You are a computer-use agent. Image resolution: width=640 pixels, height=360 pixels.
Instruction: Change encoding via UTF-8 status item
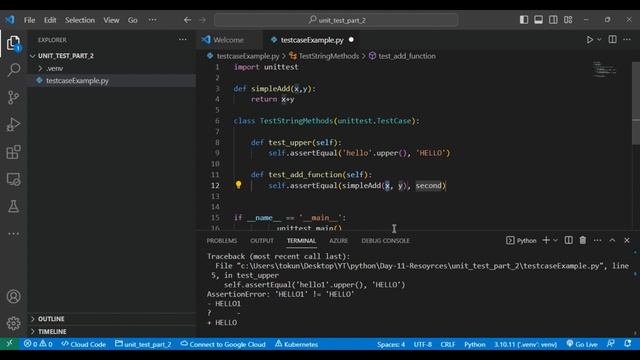tap(422, 344)
